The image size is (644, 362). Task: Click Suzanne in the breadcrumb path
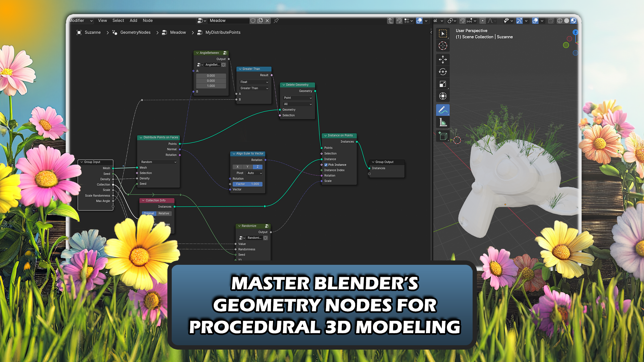point(93,33)
